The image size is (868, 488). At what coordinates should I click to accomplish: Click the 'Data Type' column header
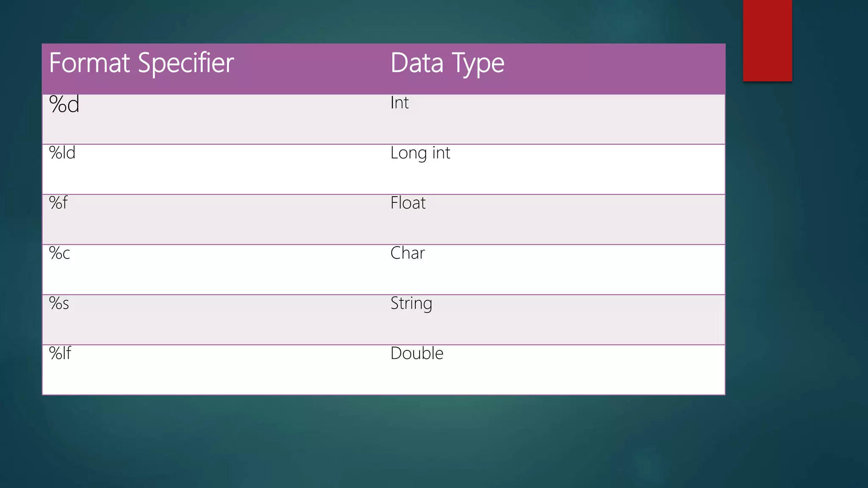click(x=447, y=63)
